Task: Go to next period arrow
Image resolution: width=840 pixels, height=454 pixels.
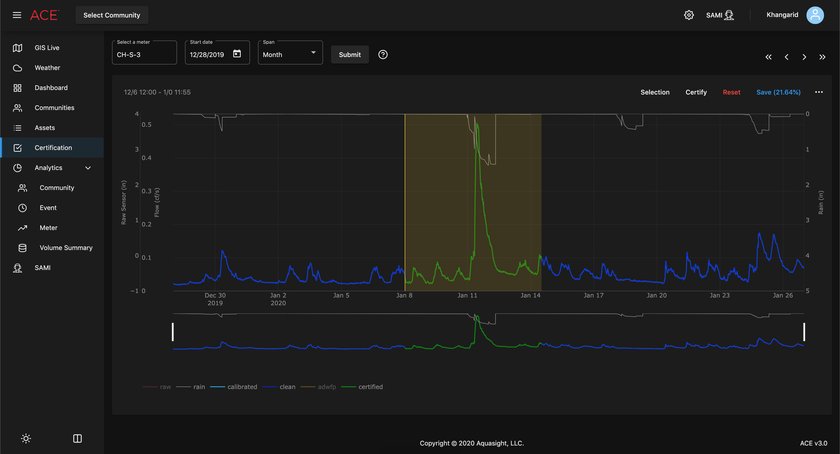Action: [x=804, y=57]
